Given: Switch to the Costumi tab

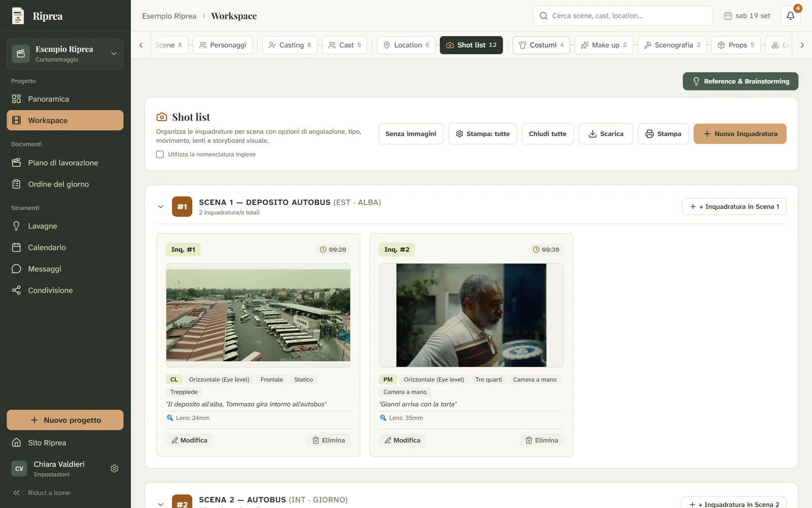Looking at the screenshot, I should (x=541, y=45).
